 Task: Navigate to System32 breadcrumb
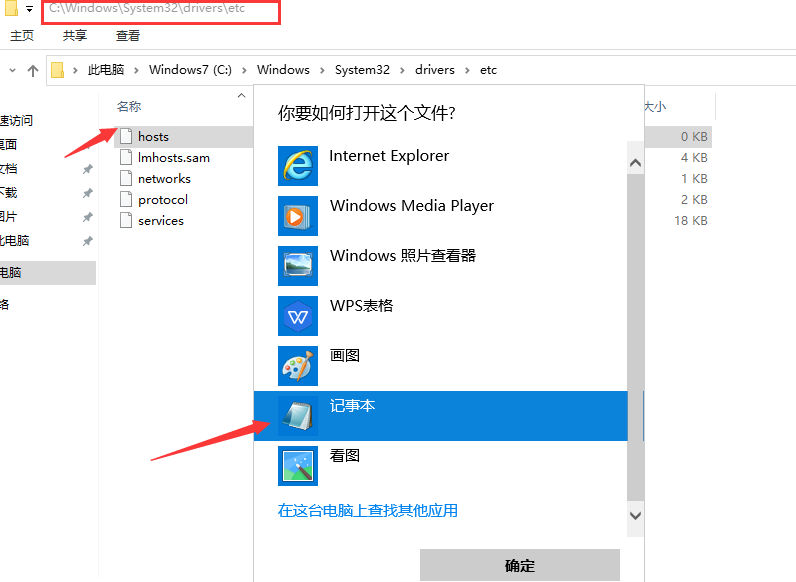[x=362, y=70]
